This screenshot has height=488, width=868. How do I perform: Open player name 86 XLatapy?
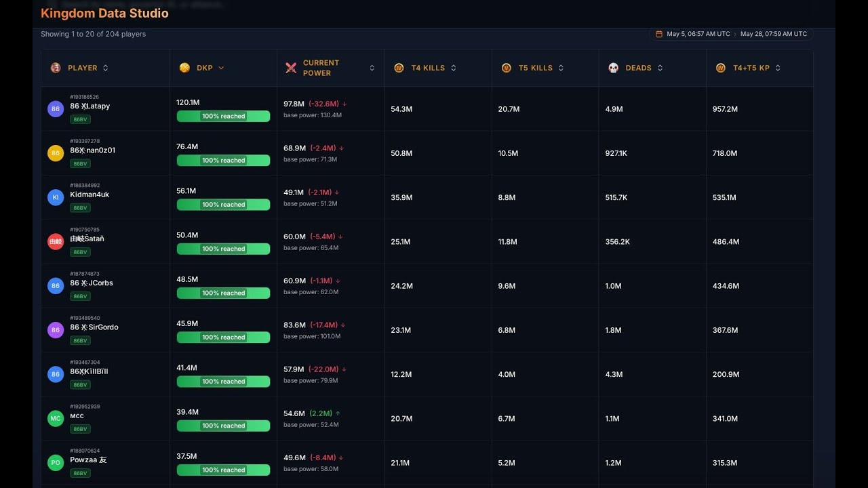[90, 106]
